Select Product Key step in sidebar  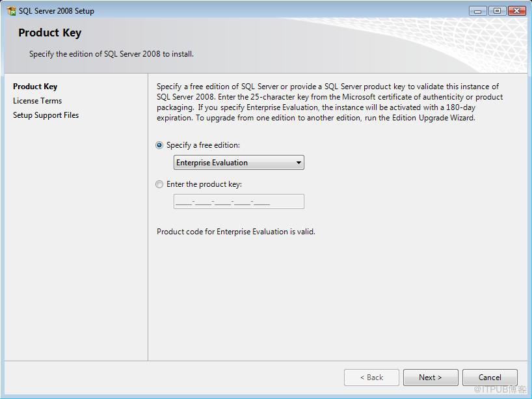[35, 87]
